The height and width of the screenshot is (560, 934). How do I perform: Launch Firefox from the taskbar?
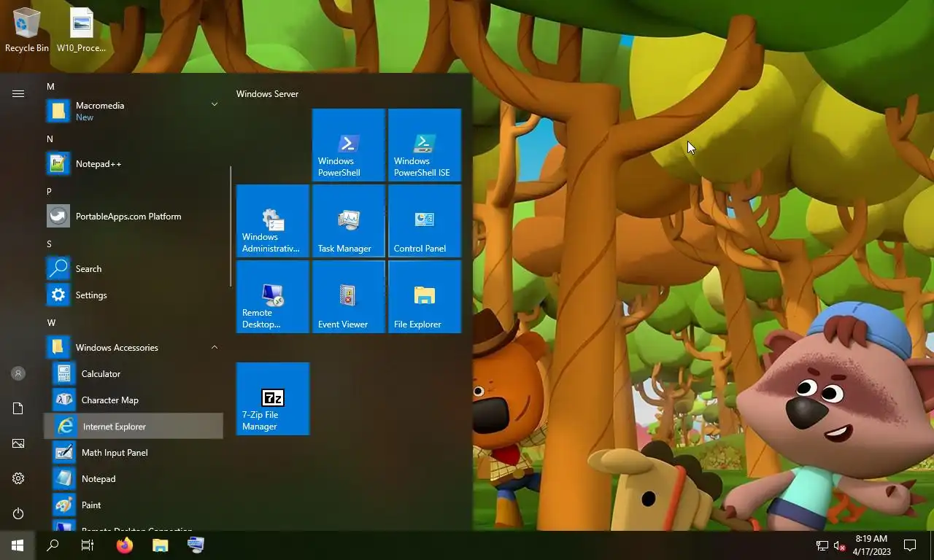125,545
